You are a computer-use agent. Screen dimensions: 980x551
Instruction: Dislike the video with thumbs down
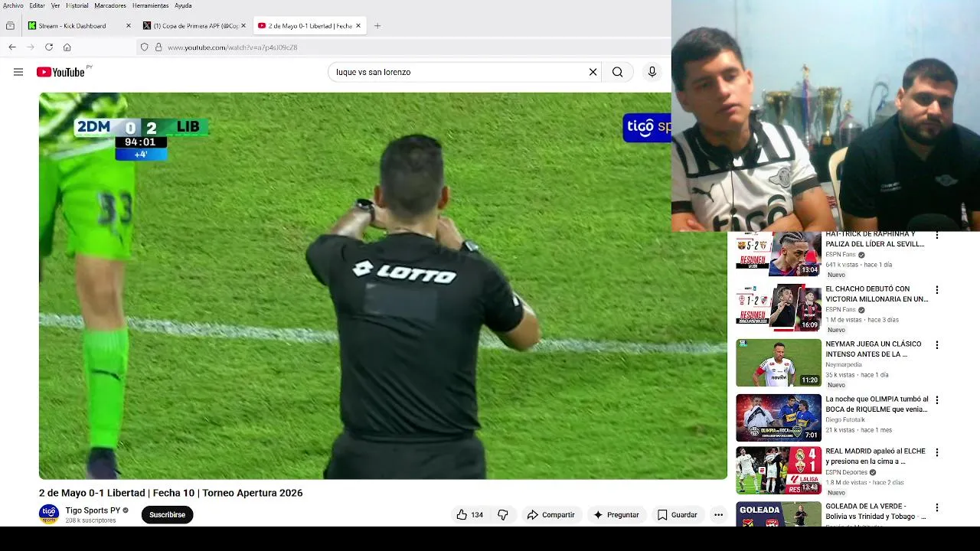(x=503, y=515)
